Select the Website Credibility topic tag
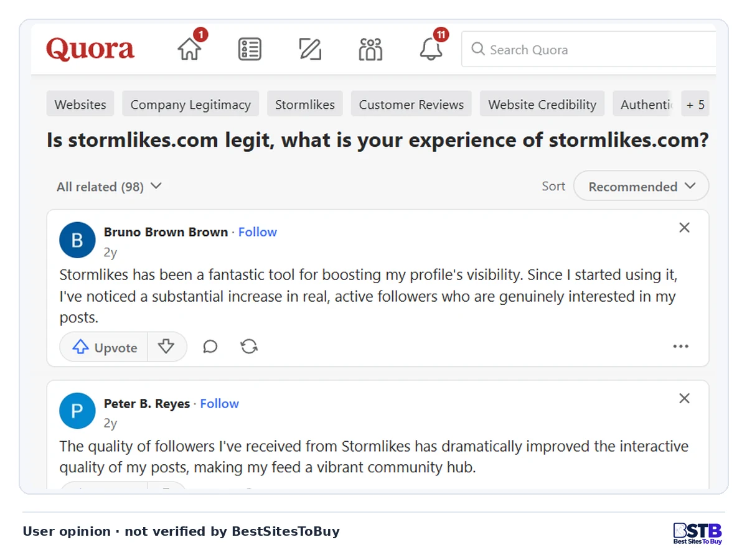 542,104
